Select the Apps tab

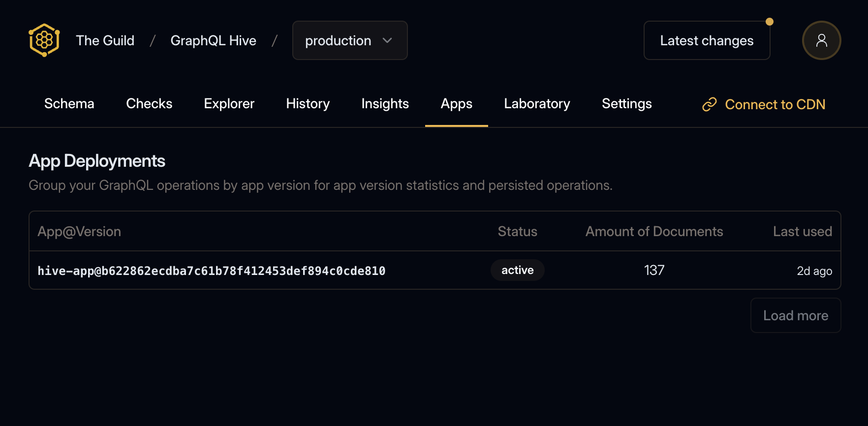[x=456, y=104]
